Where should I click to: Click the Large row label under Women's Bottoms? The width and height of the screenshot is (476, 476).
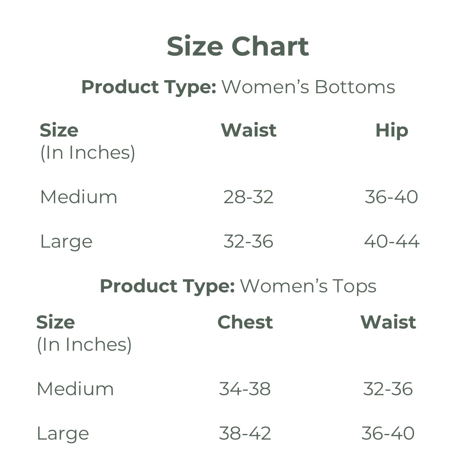66,241
